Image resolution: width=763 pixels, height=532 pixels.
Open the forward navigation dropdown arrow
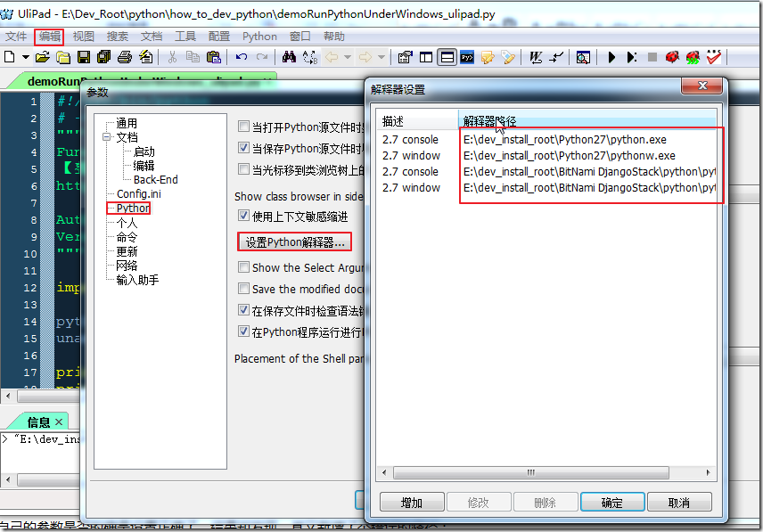tap(381, 57)
